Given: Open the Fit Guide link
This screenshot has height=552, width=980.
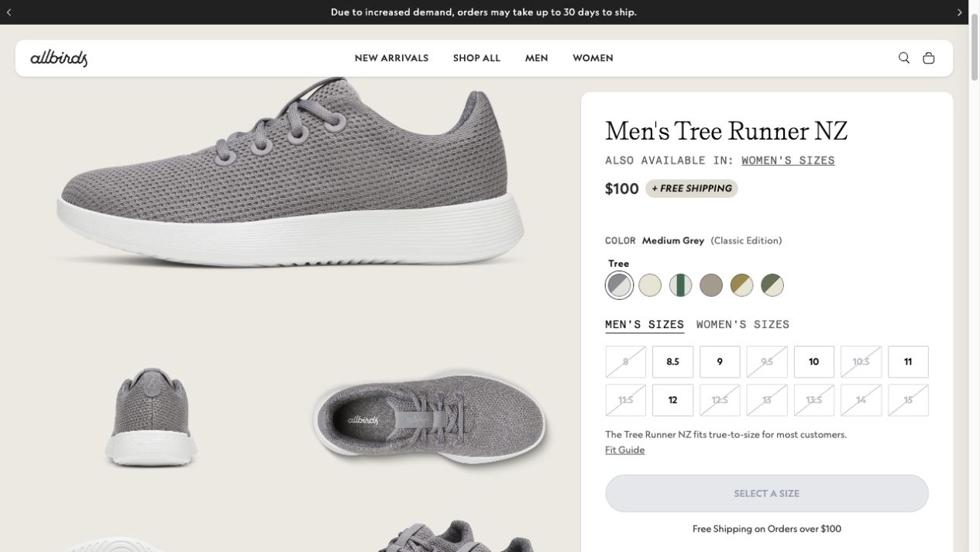Looking at the screenshot, I should pyautogui.click(x=624, y=450).
